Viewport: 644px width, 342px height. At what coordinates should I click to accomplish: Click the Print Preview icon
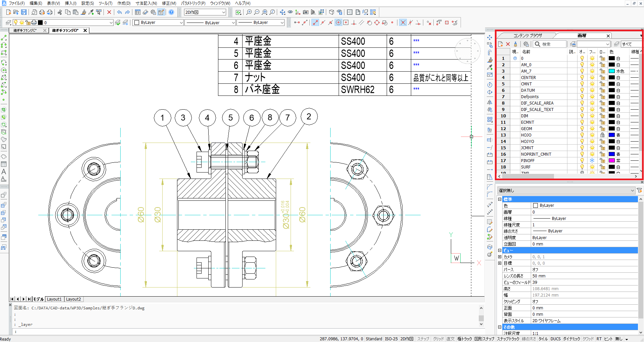34,12
